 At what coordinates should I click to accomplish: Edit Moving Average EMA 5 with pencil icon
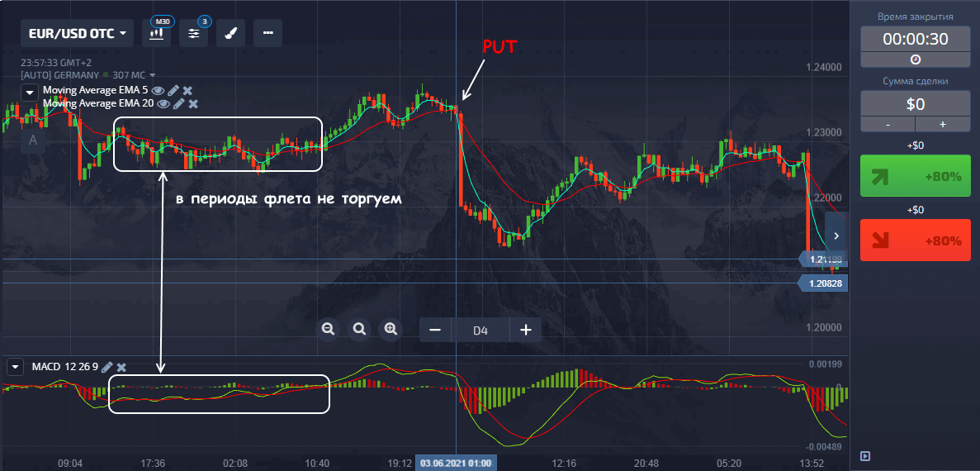coord(173,90)
